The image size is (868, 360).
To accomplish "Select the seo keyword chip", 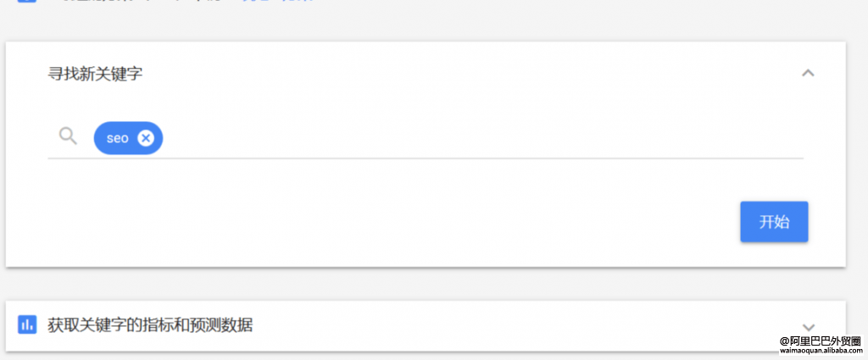I will point(117,138).
